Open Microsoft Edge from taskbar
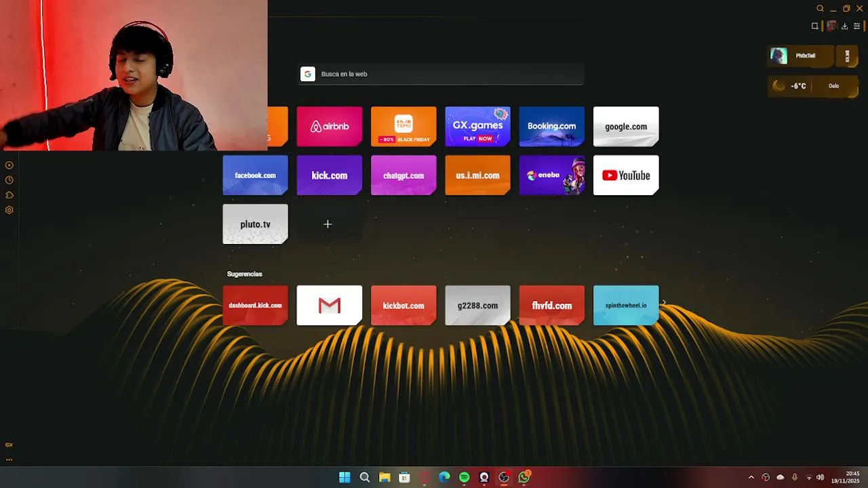 [444, 477]
